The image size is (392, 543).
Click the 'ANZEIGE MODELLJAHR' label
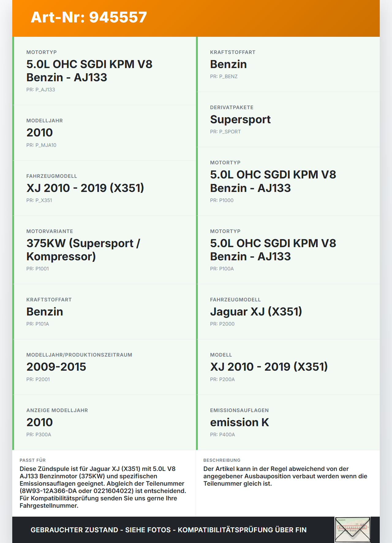[57, 411]
